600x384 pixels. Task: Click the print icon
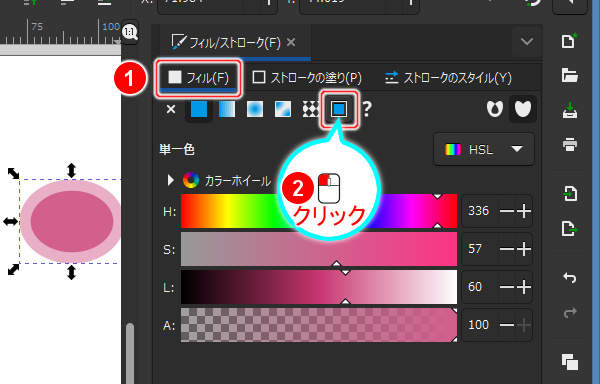click(x=569, y=145)
